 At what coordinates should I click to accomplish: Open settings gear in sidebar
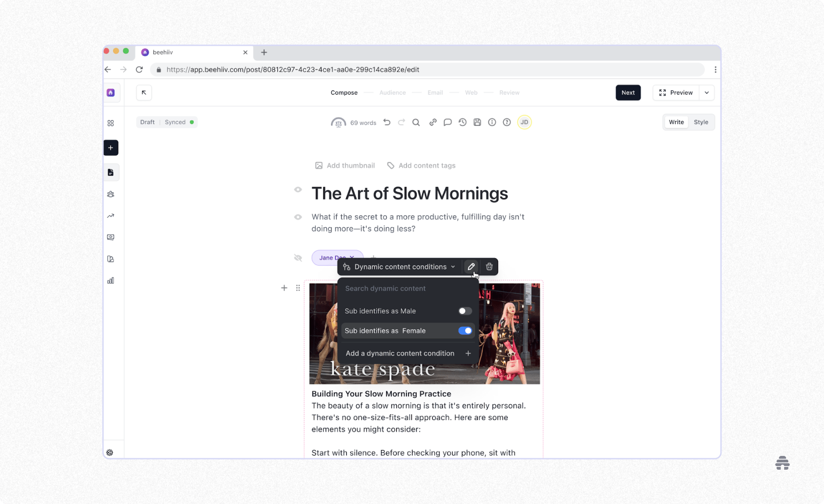[x=110, y=453]
